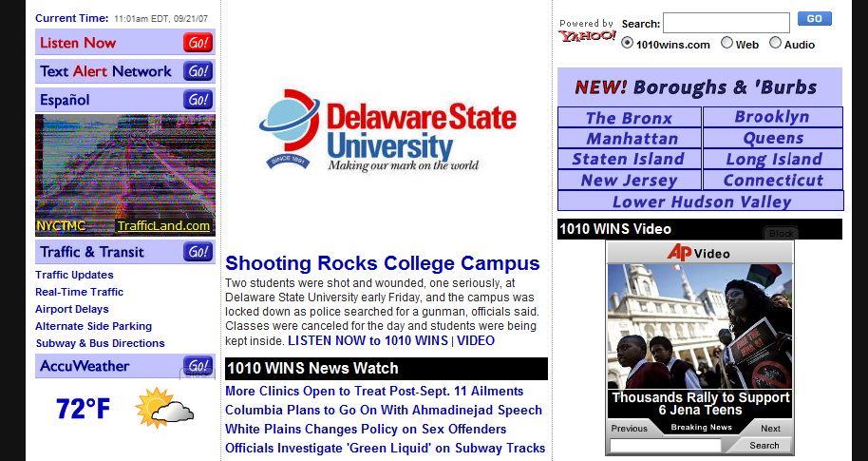Click the partly cloudy weather icon
The width and height of the screenshot is (868, 461).
click(x=164, y=408)
